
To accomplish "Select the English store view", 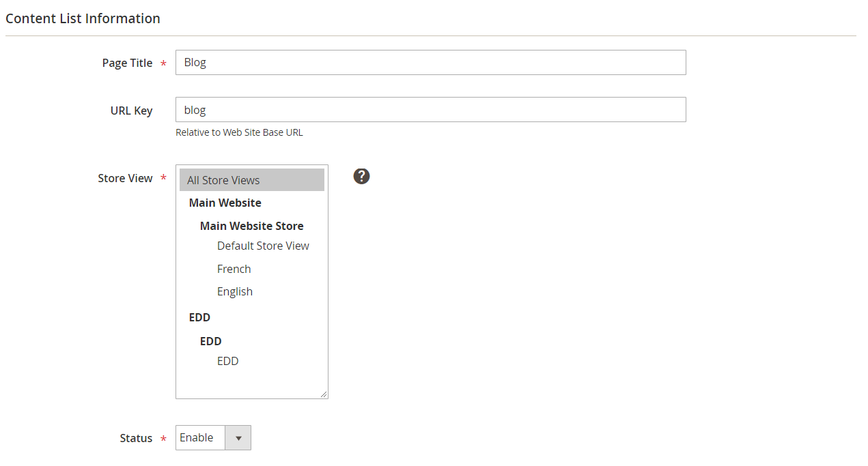I will (x=235, y=291).
